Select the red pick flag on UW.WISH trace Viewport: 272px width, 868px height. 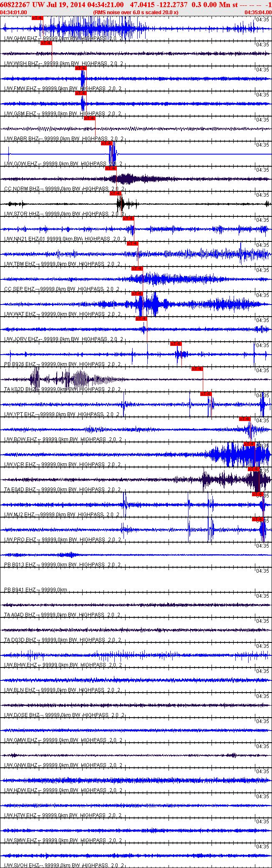pyautogui.click(x=46, y=43)
